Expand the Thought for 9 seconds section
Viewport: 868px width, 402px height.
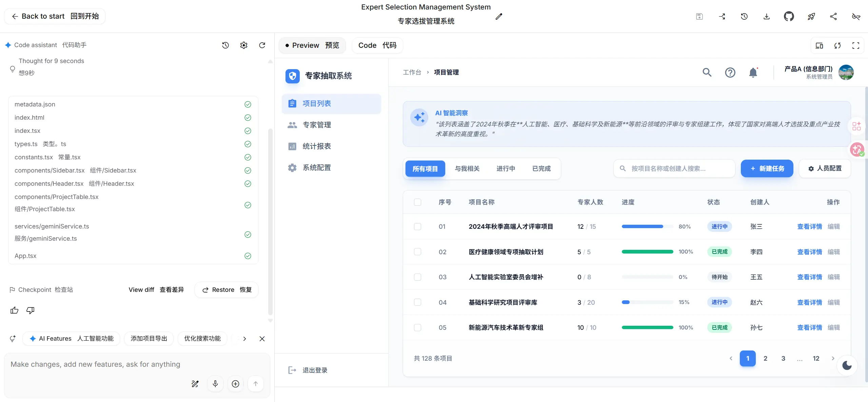[51, 61]
